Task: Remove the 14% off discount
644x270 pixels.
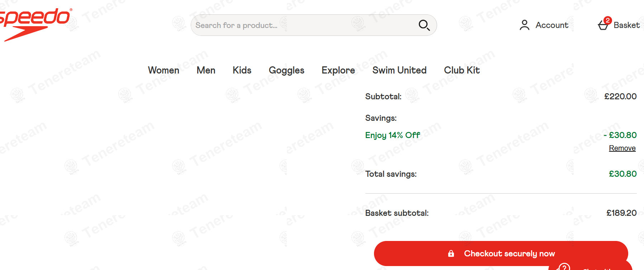Action: (x=622, y=148)
